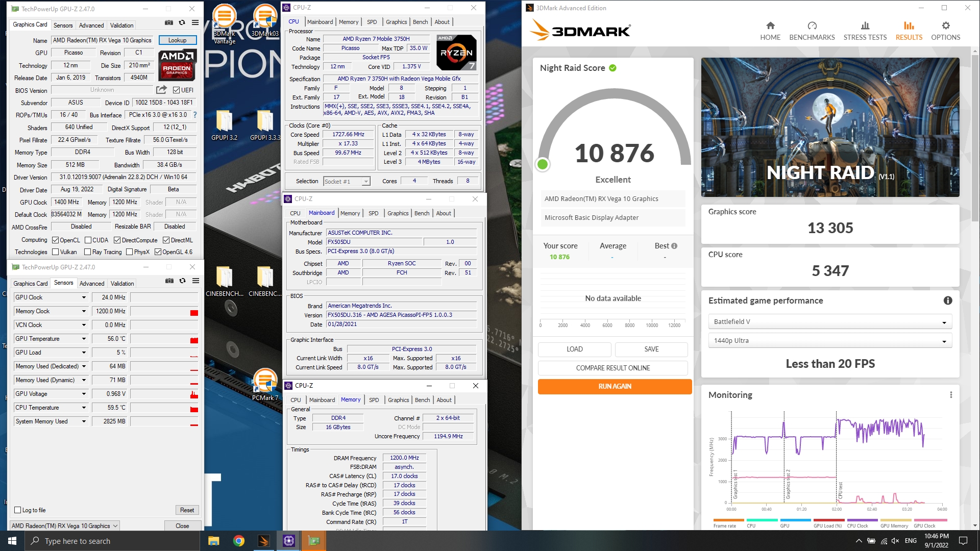Image resolution: width=980 pixels, height=551 pixels.
Task: Open 3DMark STRESS TESTS icon
Action: (x=865, y=26)
